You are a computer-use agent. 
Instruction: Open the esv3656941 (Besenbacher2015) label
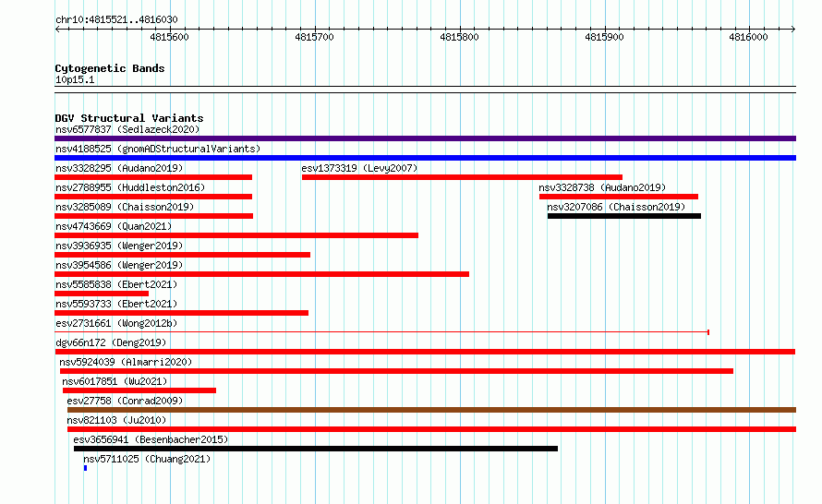pos(151,439)
